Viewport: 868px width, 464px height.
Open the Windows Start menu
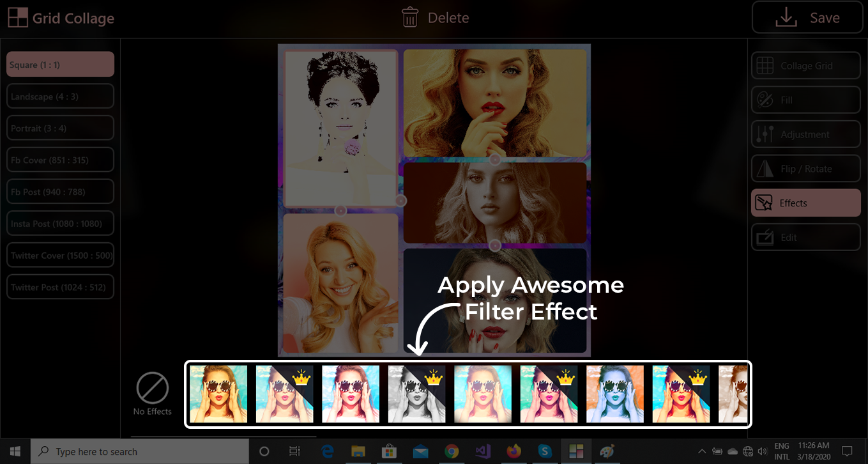click(15, 451)
